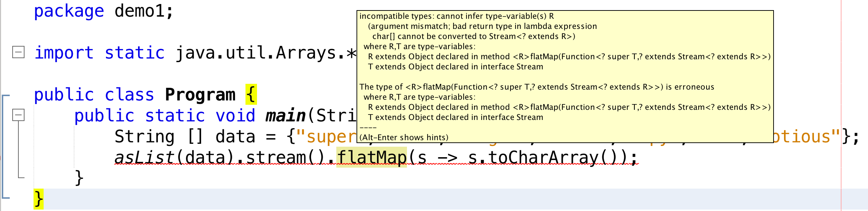Screen dimensions: 868x211
Task: Click the highlighted opening brace after Program
Action: (x=251, y=95)
